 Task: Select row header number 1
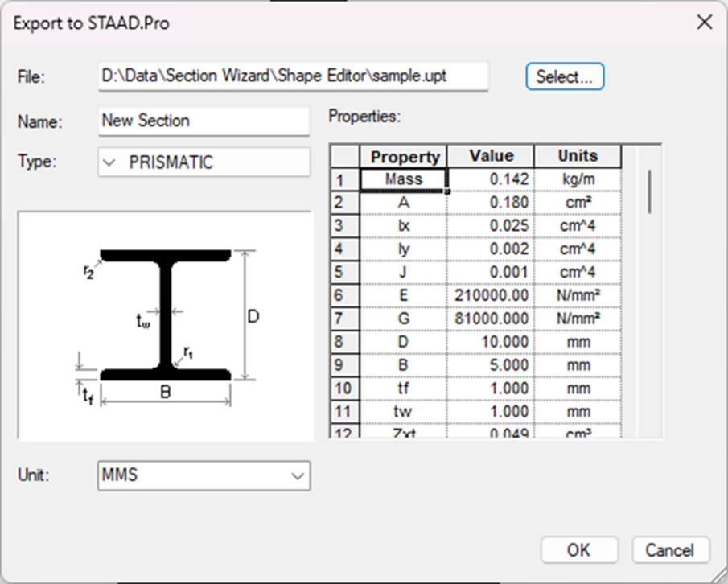click(x=345, y=179)
